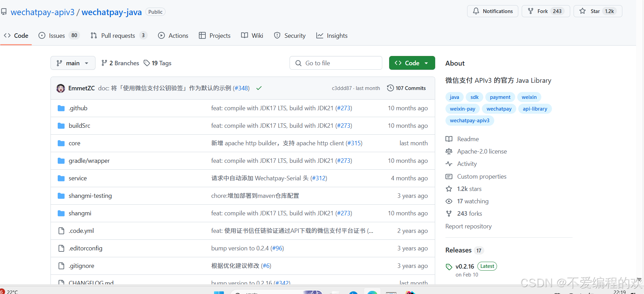Fork the repository

pos(546,11)
